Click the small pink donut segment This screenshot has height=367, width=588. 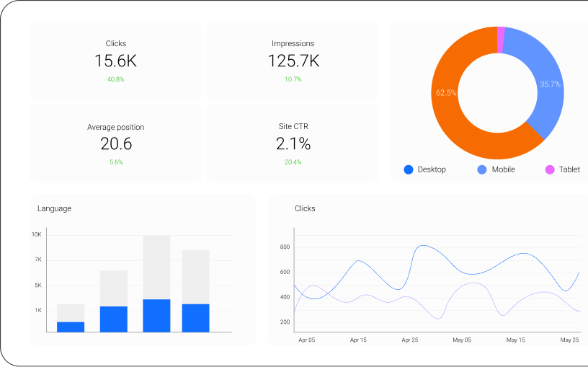coord(500,40)
